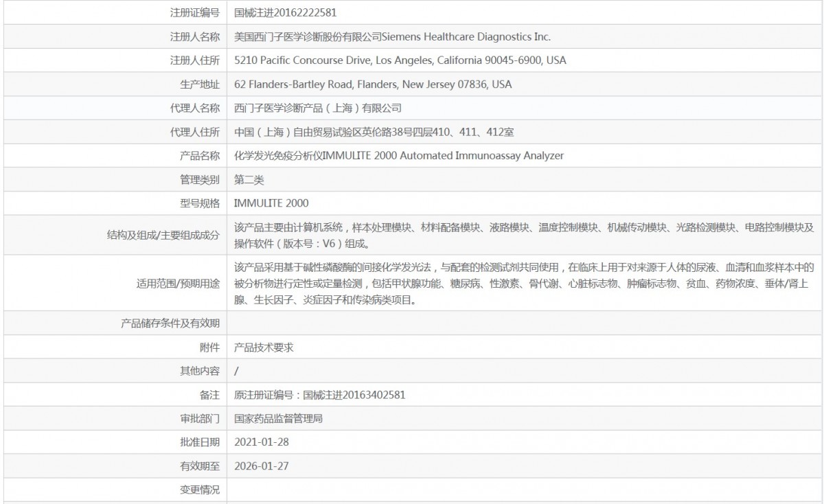This screenshot has width=824, height=504.
Task: Select the 该产品主要由计算机系统 composition text
Action: (524, 235)
